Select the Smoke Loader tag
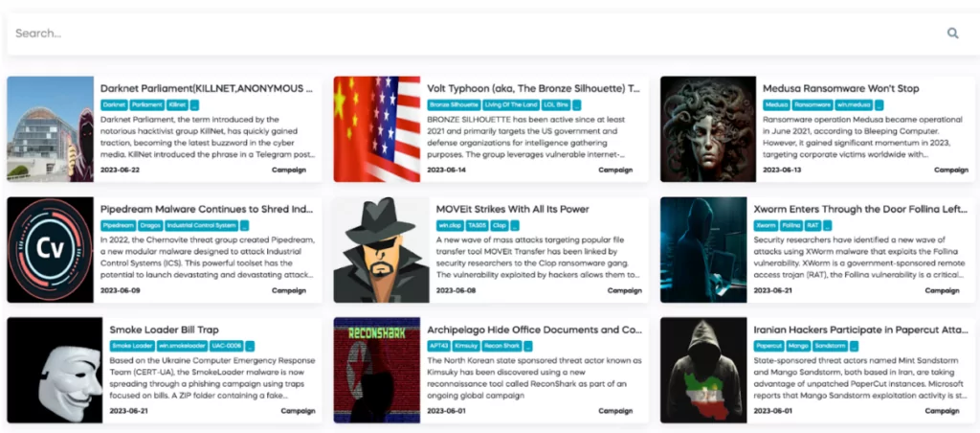The width and height of the screenshot is (980, 433). coord(132,346)
